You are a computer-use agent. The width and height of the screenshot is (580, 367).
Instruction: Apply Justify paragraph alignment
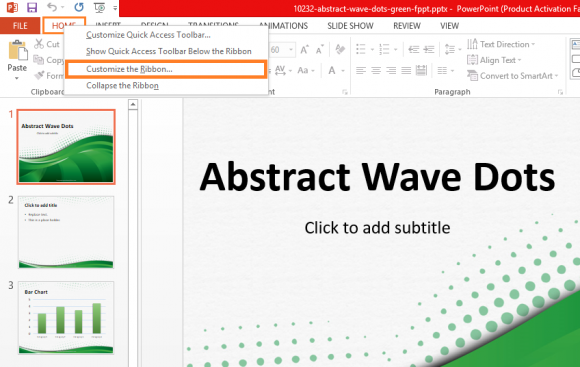[x=406, y=70]
